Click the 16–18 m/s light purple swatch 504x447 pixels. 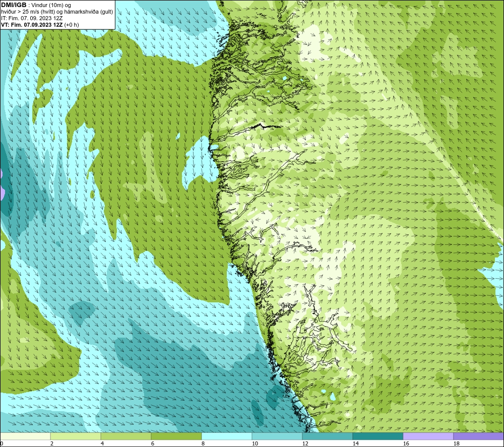coord(428,436)
